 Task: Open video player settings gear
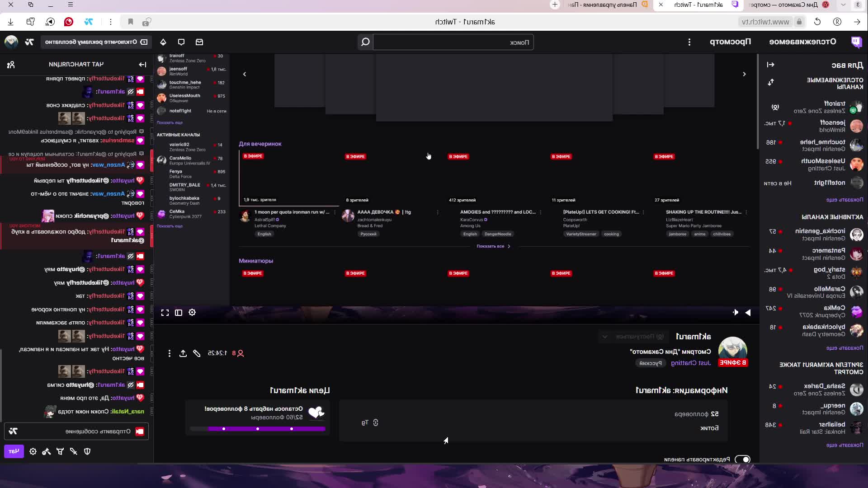(x=192, y=313)
